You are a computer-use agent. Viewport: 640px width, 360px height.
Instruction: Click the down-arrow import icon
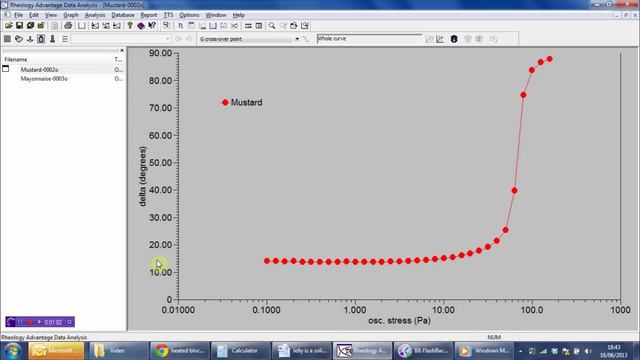[x=30, y=39]
